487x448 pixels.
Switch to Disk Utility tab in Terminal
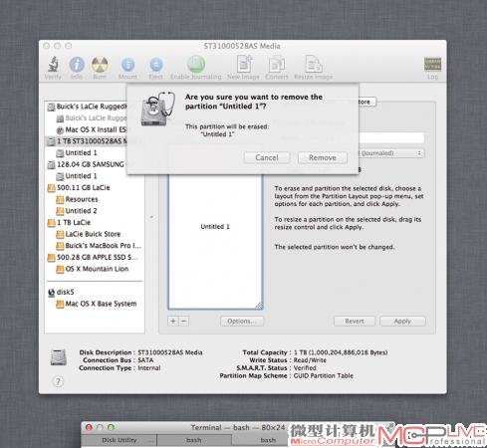coord(120,440)
